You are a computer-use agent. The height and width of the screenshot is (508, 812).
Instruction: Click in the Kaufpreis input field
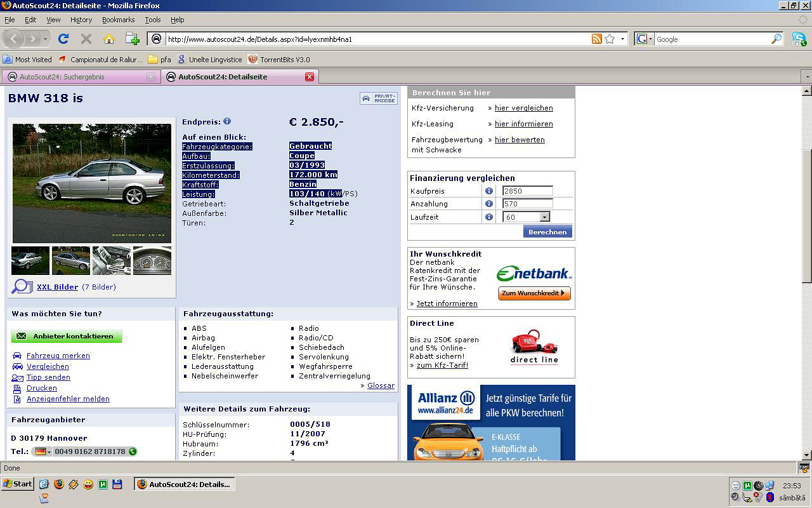[x=528, y=190]
